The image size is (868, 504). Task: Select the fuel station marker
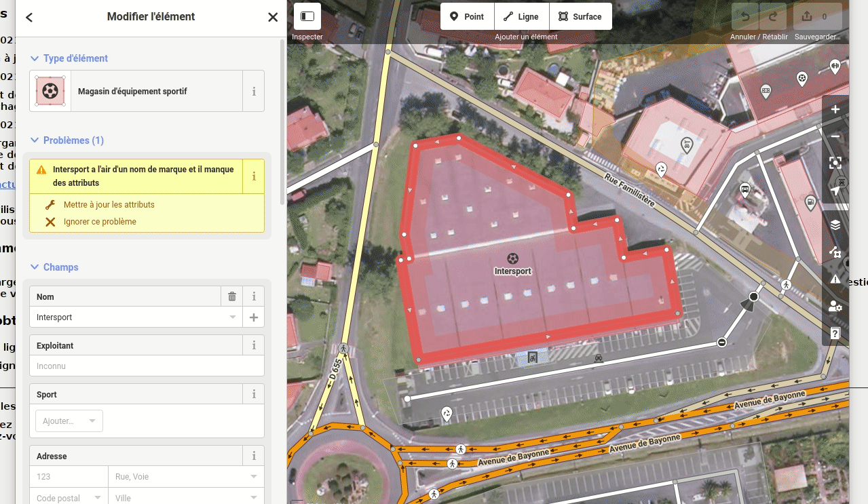coord(809,202)
